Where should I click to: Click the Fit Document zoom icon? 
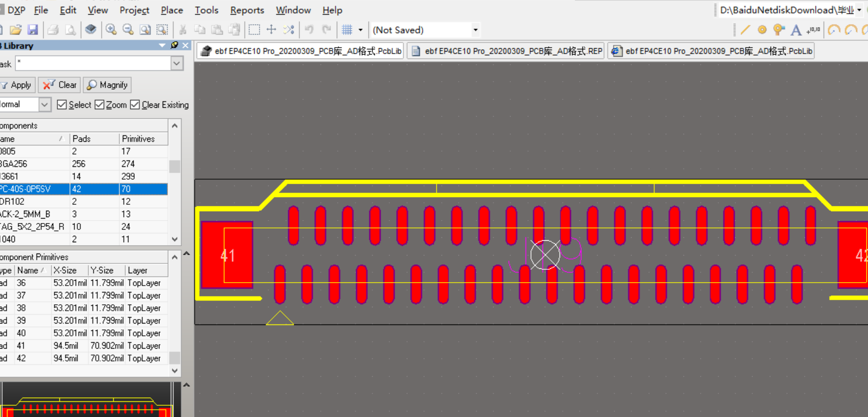[145, 30]
